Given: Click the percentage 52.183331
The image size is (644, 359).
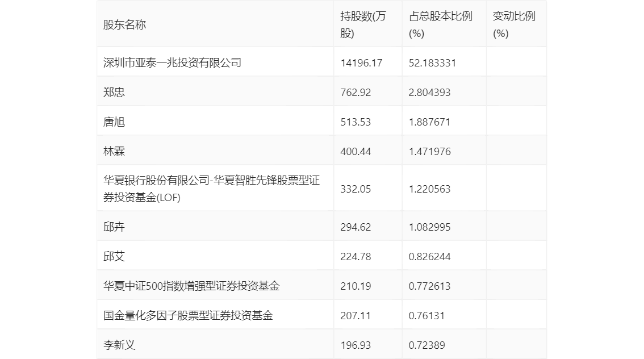Looking at the screenshot, I should click(x=432, y=63).
